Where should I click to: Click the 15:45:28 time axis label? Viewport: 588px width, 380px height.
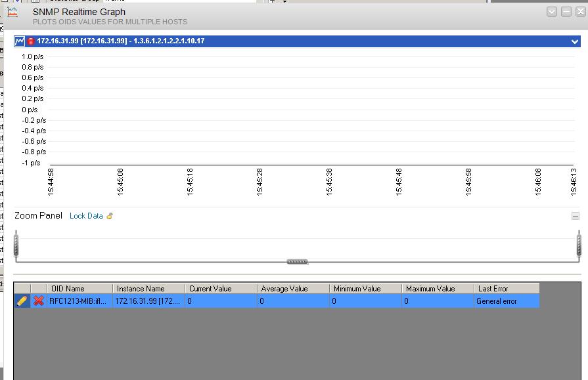[x=260, y=182]
